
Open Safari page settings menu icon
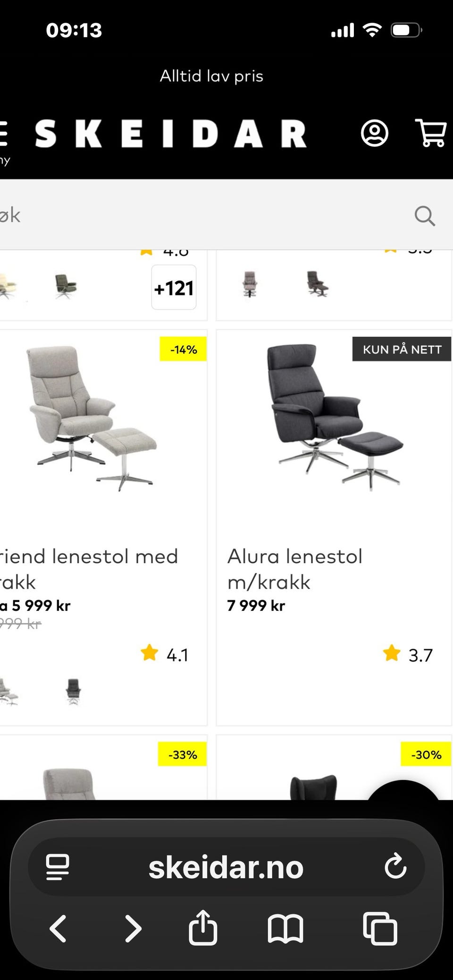[x=58, y=867]
